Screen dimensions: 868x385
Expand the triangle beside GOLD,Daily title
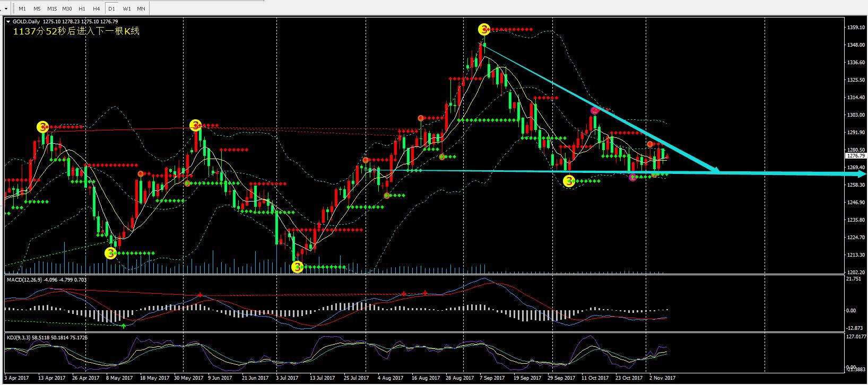pos(8,22)
